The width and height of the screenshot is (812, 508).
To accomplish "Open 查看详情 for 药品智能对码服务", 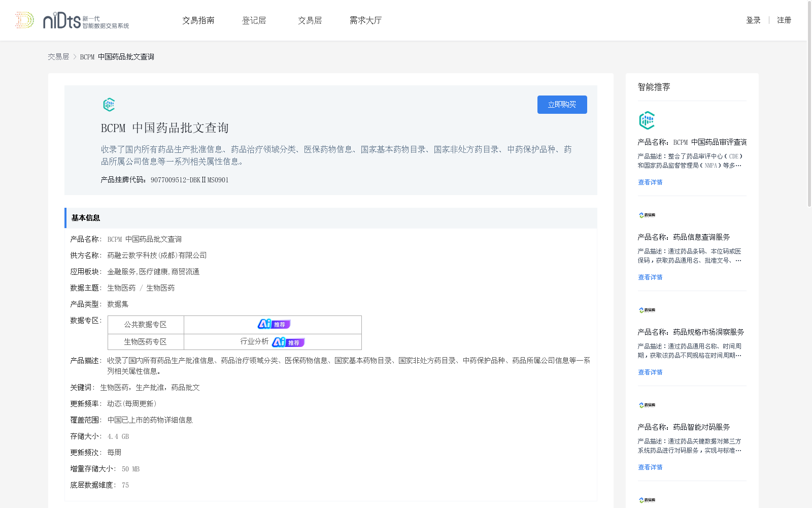I will pos(650,467).
